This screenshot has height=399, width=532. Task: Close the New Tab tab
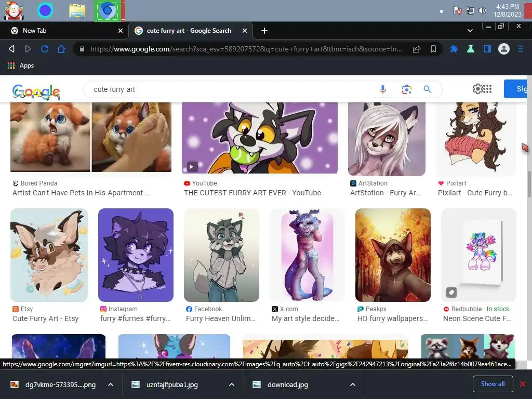click(x=121, y=31)
